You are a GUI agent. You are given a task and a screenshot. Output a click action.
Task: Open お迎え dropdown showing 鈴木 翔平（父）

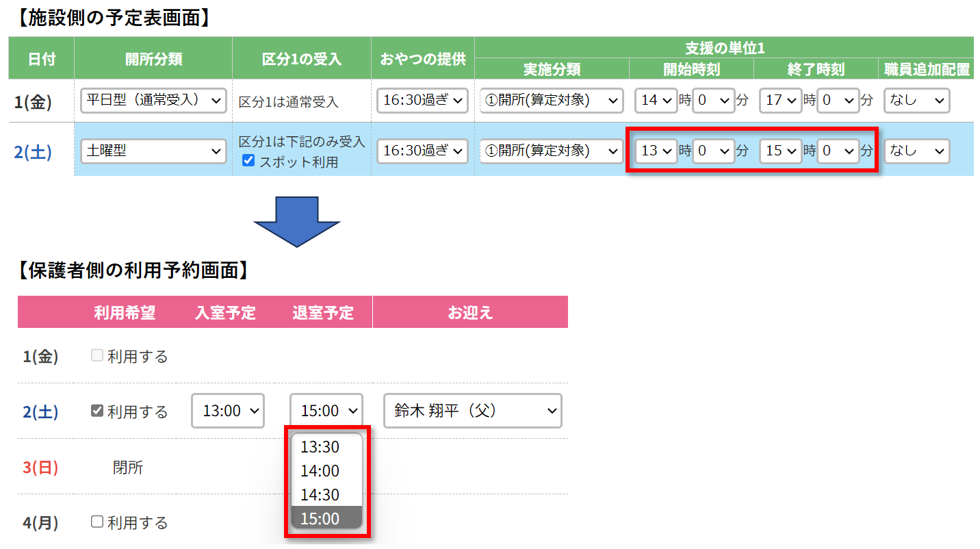pos(472,411)
